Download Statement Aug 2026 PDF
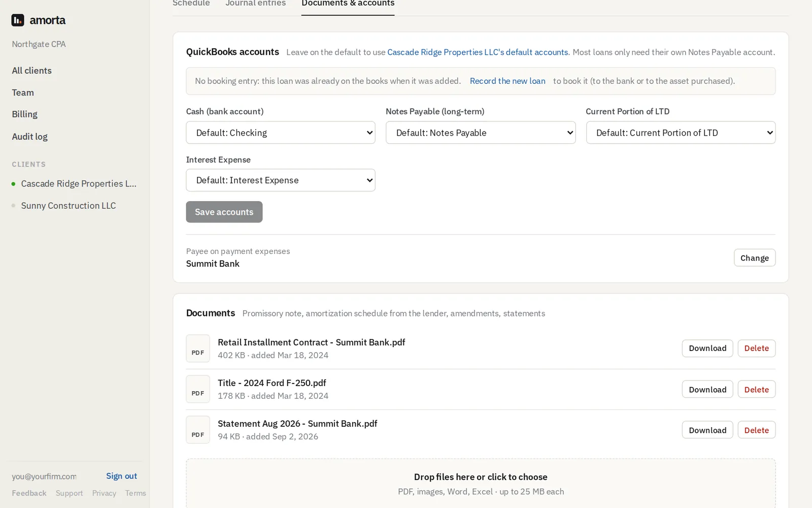Image resolution: width=812 pixels, height=508 pixels. pyautogui.click(x=707, y=430)
